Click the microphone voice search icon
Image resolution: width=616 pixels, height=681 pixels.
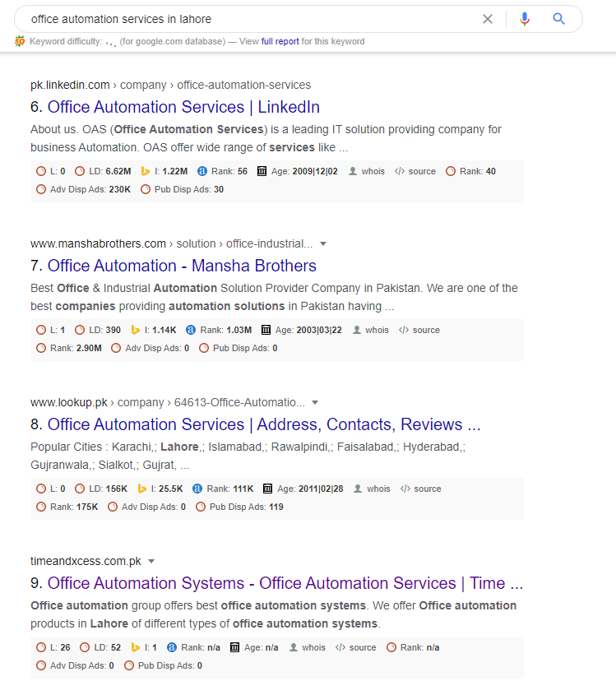click(525, 19)
